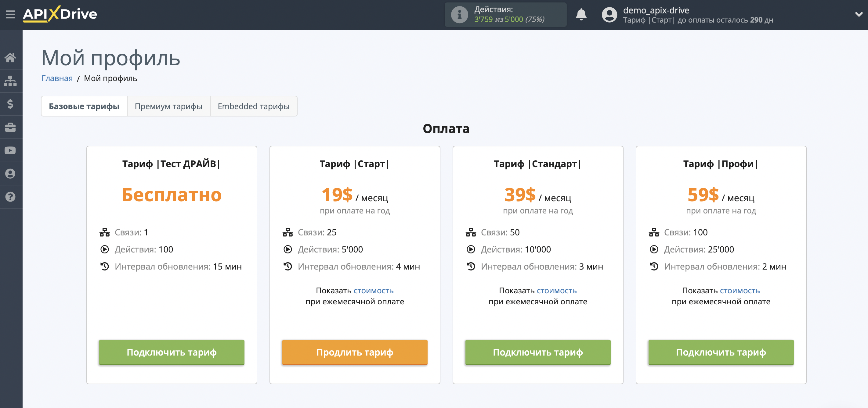The height and width of the screenshot is (408, 868).
Task: Switch to the Embedded тарифы tab
Action: (253, 106)
